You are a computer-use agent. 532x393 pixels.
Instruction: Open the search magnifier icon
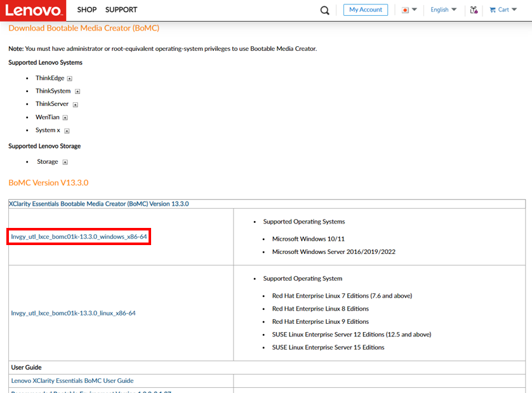[324, 10]
